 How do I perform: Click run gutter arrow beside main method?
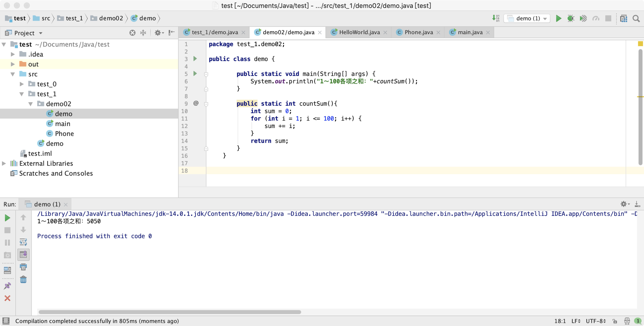[195, 74]
